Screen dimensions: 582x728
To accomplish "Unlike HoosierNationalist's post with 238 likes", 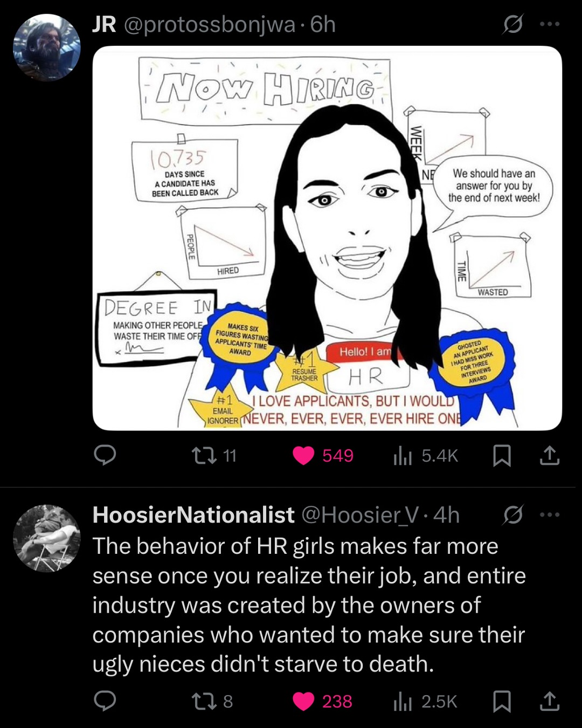I will point(322,701).
